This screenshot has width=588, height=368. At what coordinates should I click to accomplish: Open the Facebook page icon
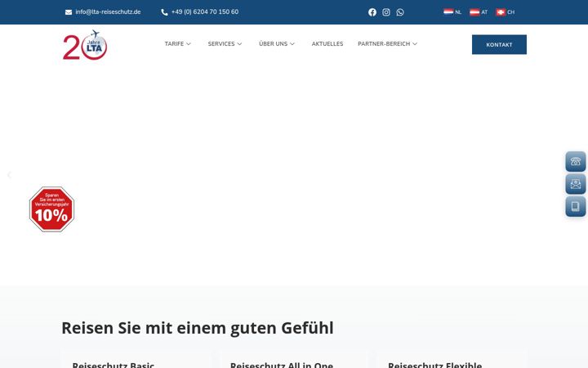tap(372, 12)
